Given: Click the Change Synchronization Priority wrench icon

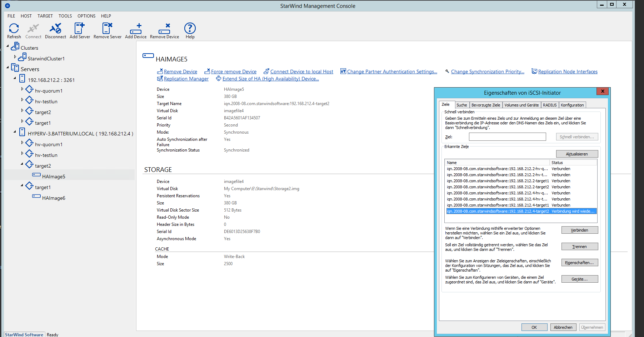Looking at the screenshot, I should tap(447, 71).
